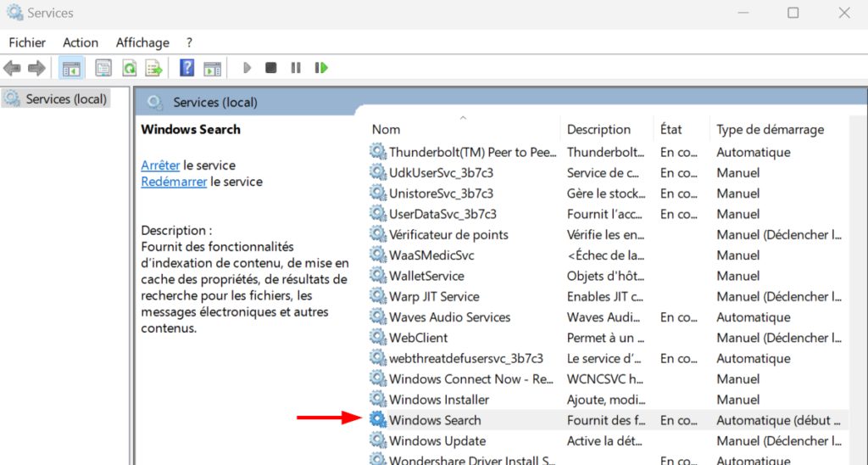Select the Vérificateur de points service name
The image size is (868, 465).
click(448, 234)
